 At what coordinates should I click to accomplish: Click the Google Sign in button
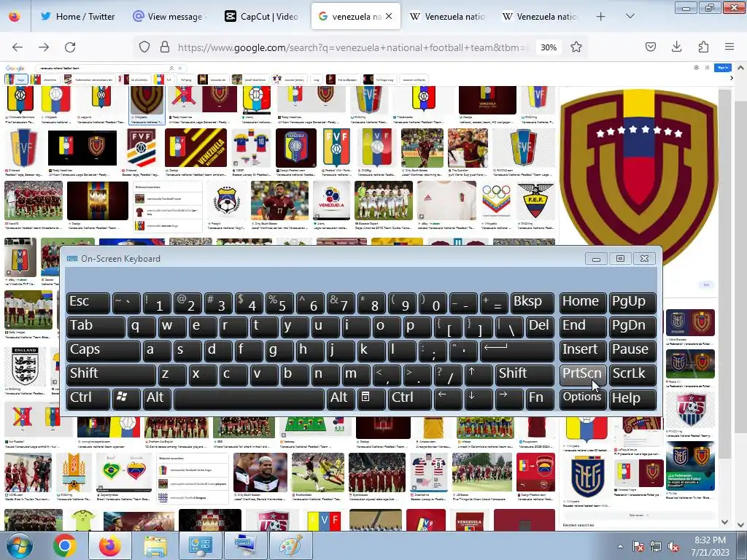[722, 68]
